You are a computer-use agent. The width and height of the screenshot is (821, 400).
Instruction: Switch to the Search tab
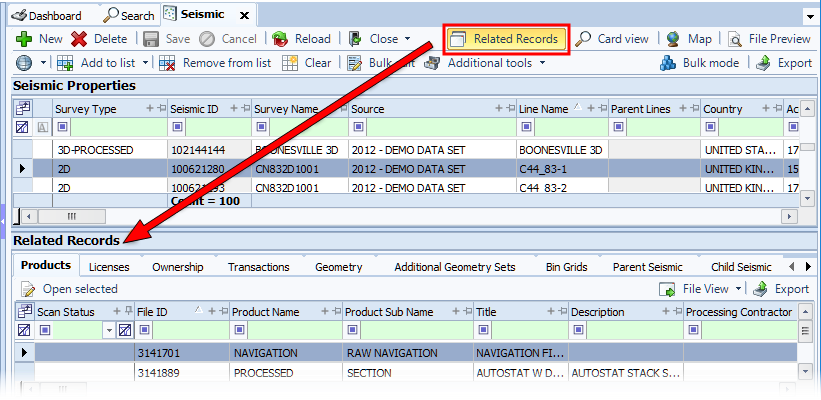click(x=131, y=16)
